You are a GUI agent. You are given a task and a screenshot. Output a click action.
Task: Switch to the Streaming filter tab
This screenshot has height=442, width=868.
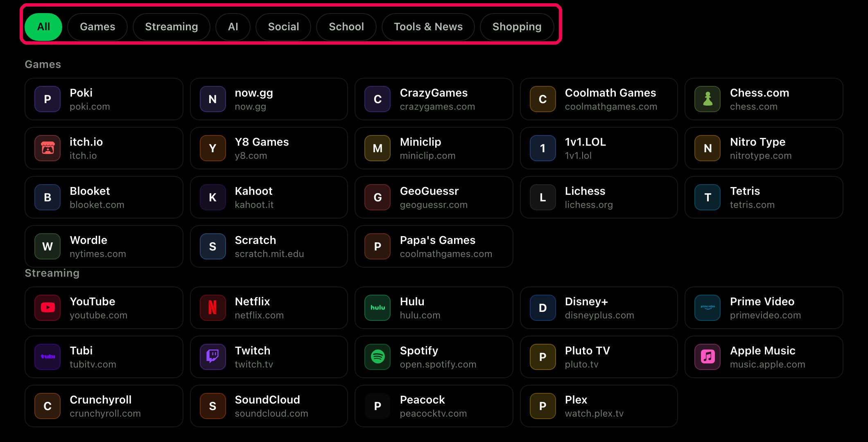(x=172, y=27)
